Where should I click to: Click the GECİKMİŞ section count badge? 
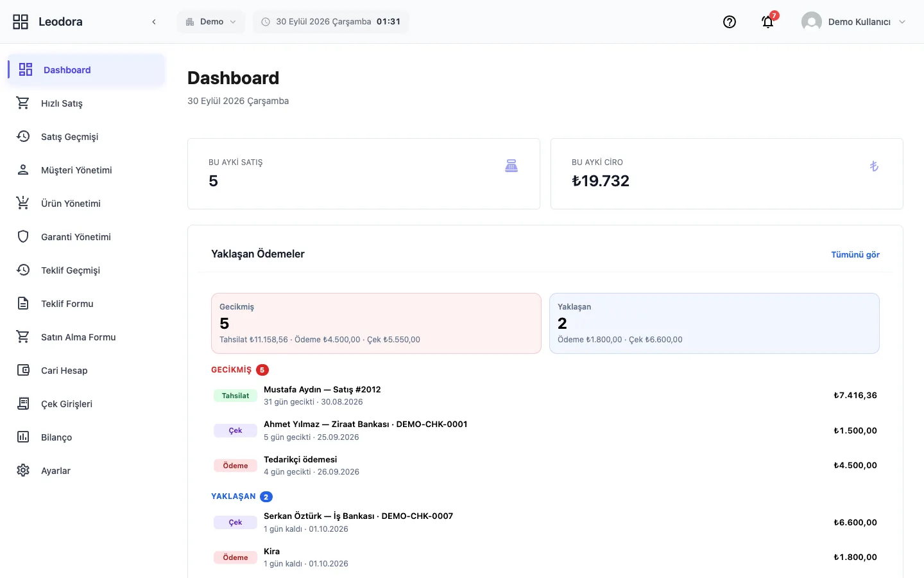[x=262, y=370]
